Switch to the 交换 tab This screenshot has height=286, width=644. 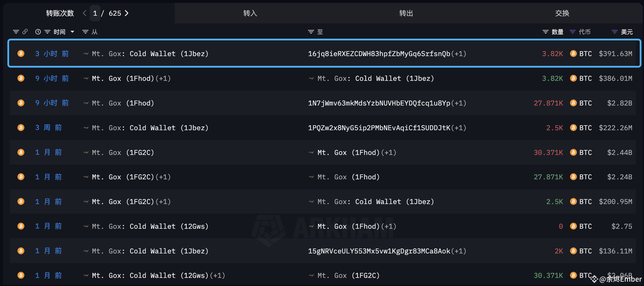[562, 13]
